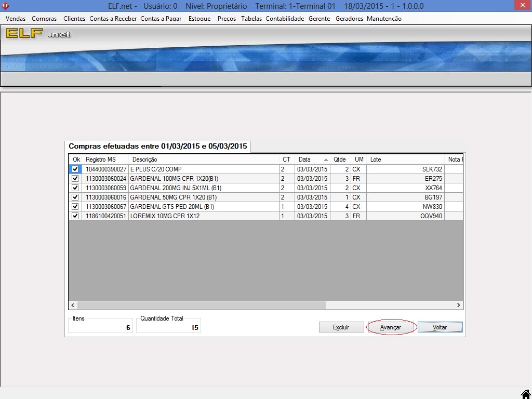Open the Manutenção menu
Screen dimensions: 532x399
click(384, 19)
